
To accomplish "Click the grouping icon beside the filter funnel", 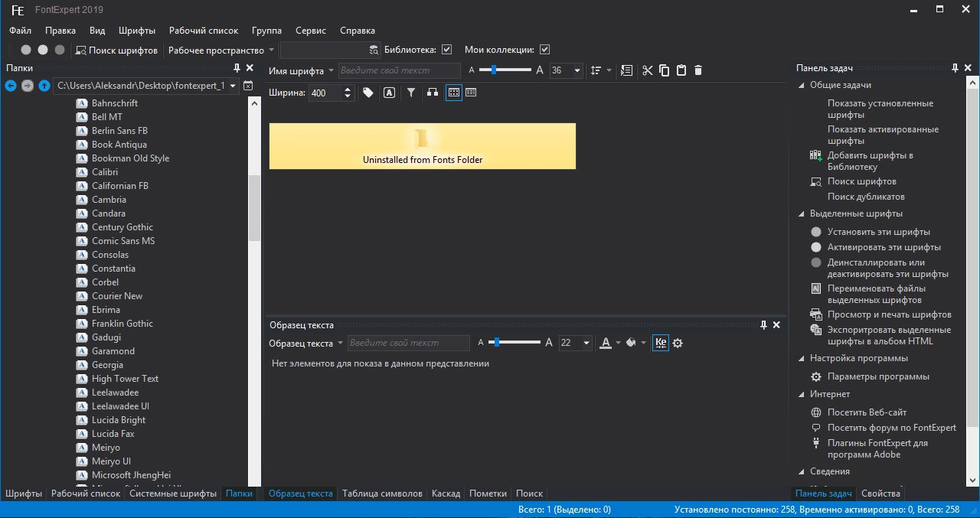I will (433, 93).
